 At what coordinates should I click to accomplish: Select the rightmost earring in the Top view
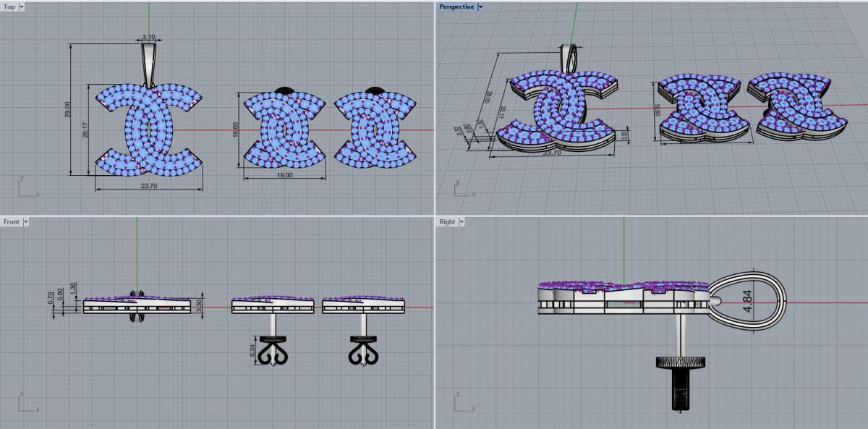[x=376, y=130]
